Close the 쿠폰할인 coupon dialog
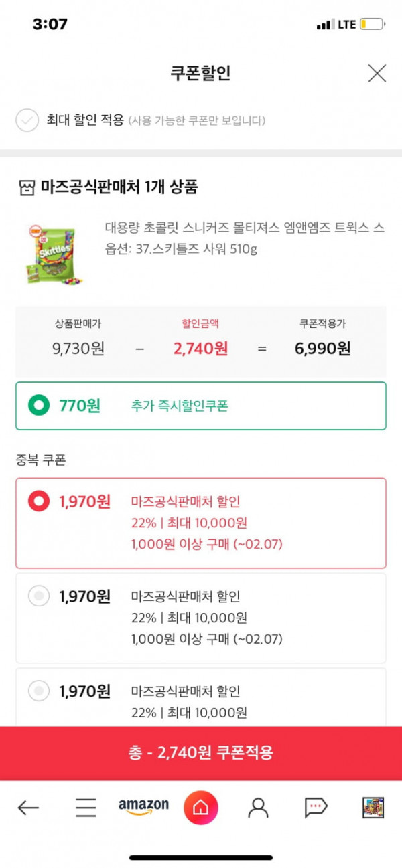The height and width of the screenshot is (868, 402). point(377,74)
